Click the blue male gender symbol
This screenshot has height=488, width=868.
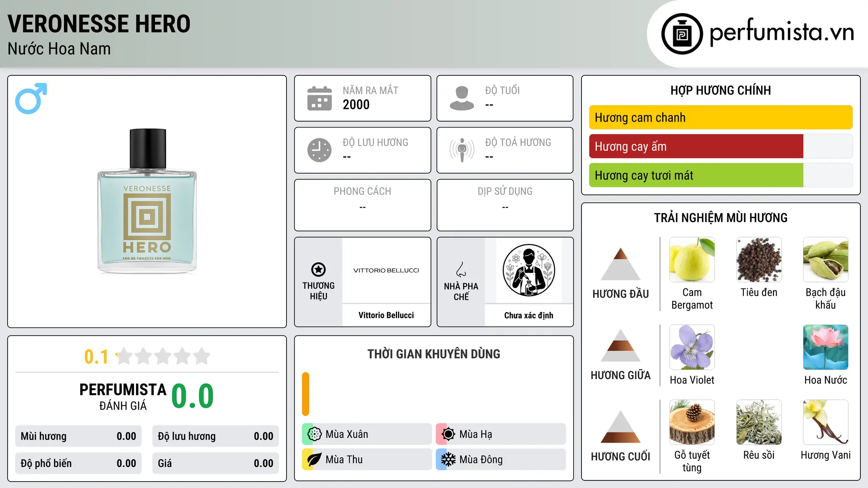click(31, 99)
